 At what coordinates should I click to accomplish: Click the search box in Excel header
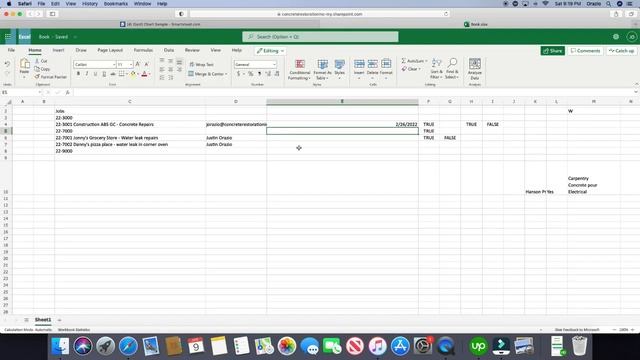(320, 37)
